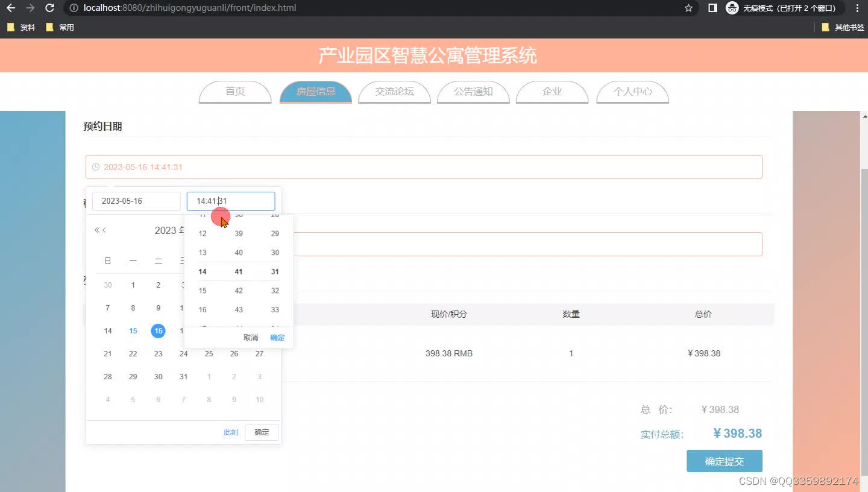Open the 资料 bookmark folder
Viewport: 868px width, 492px height.
pos(21,27)
